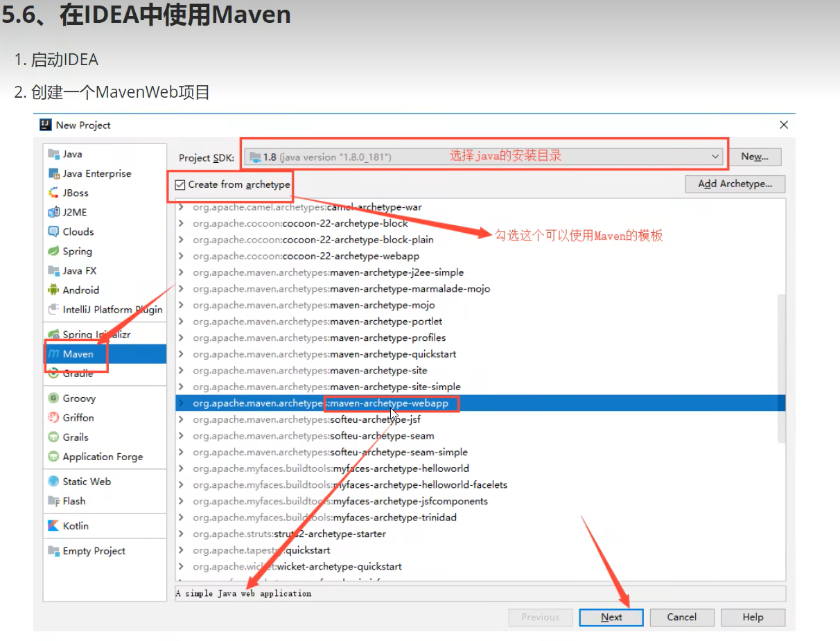Click the Next button
This screenshot has height=641, width=840.
pos(611,617)
